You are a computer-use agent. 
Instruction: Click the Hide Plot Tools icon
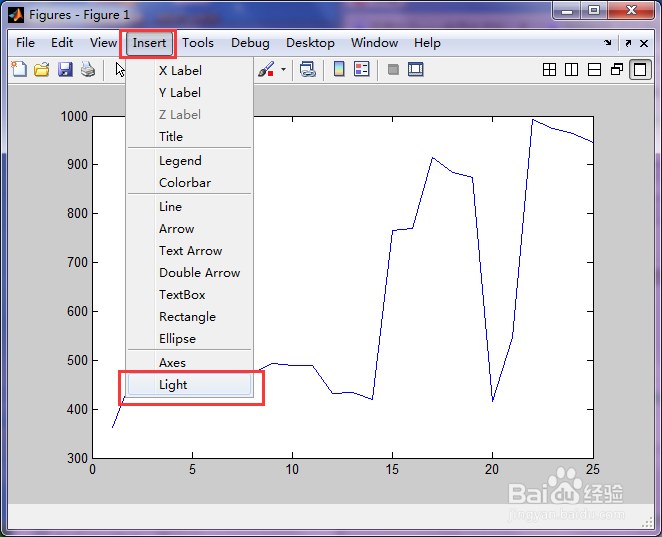[x=393, y=69]
